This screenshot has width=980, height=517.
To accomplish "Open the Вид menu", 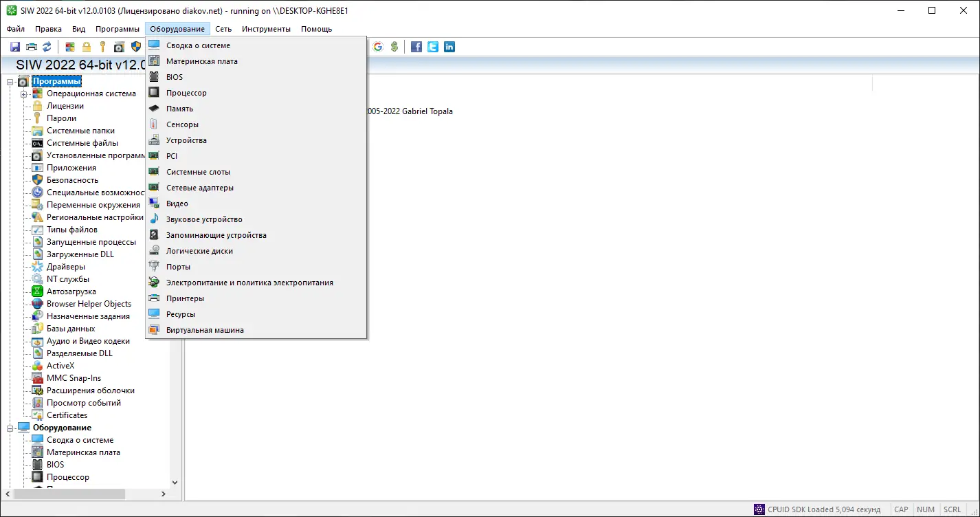I will (x=79, y=29).
